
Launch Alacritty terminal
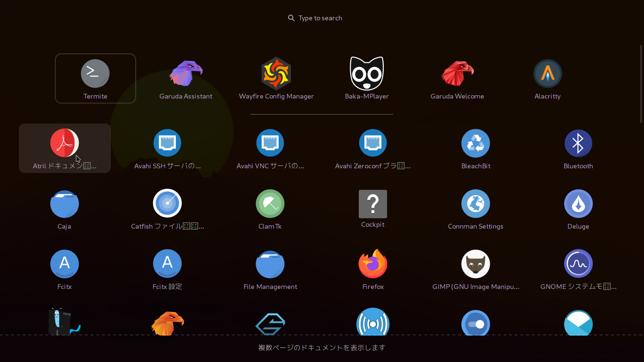point(548,78)
